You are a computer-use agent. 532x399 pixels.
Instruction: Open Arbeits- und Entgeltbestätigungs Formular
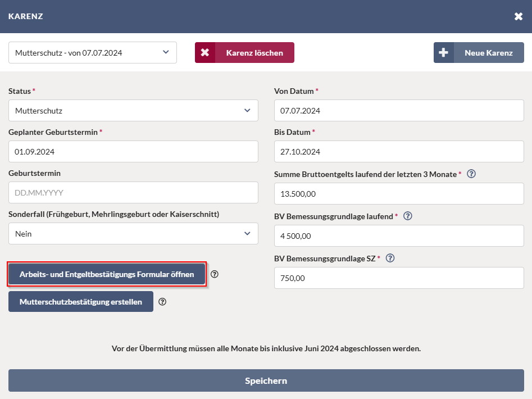click(x=107, y=274)
